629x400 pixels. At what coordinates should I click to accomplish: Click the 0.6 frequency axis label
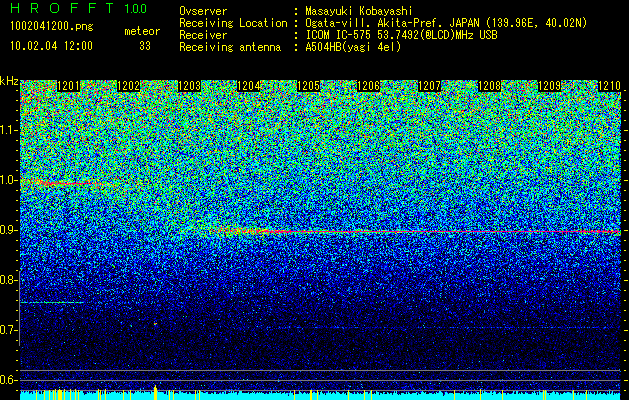coord(8,380)
